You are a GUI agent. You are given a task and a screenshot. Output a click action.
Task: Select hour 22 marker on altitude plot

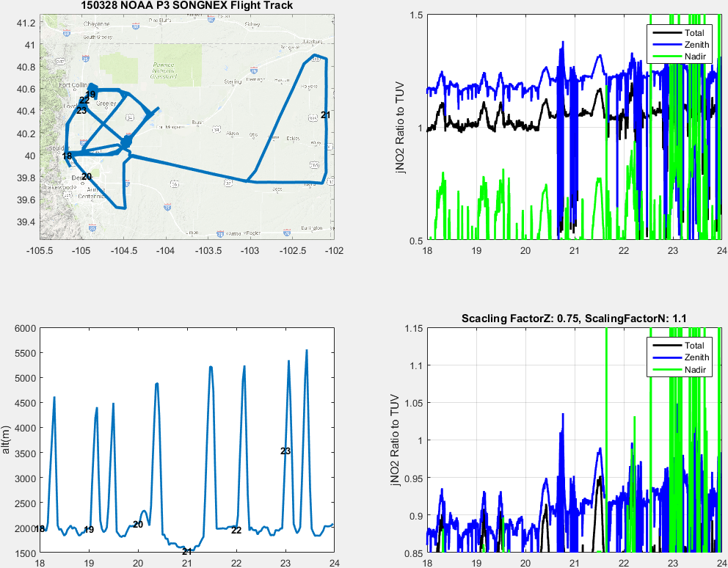[236, 530]
